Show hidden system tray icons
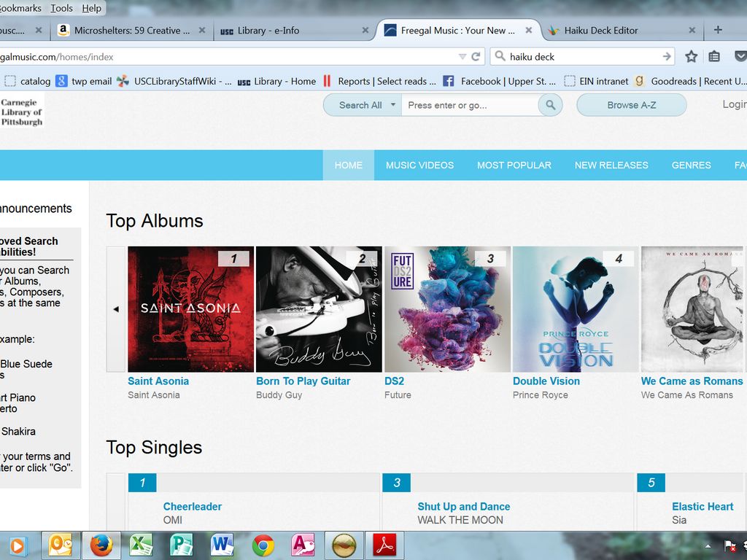The image size is (747, 560). pos(708,545)
